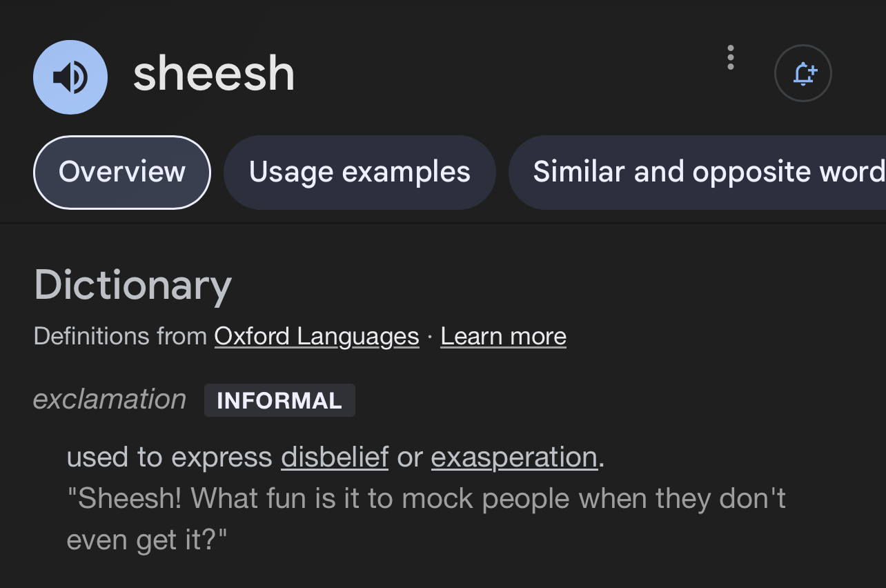
Task: Click the Learn more link
Action: [503, 336]
